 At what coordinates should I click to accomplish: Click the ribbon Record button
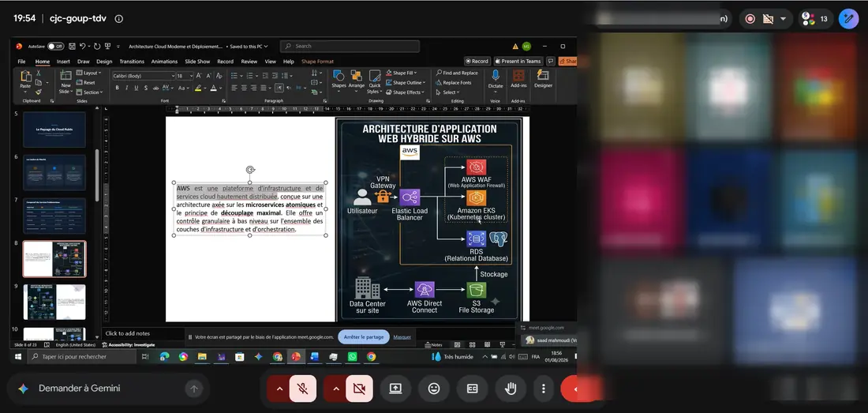coord(477,62)
